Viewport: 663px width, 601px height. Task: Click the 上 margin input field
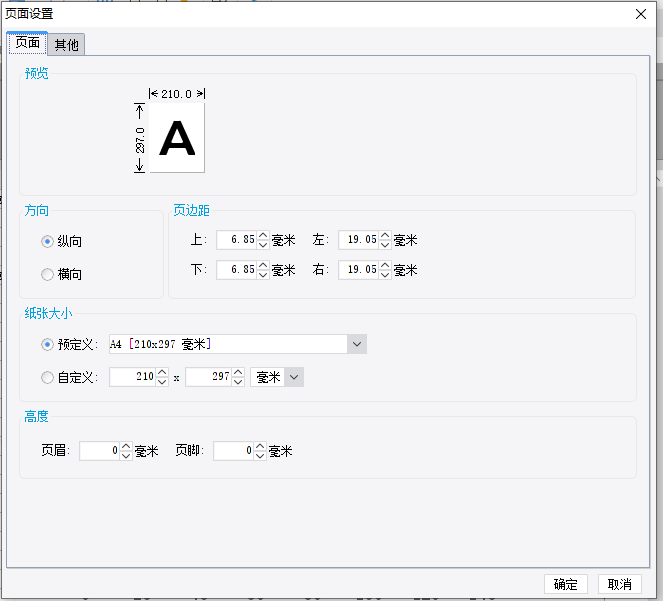[236, 240]
